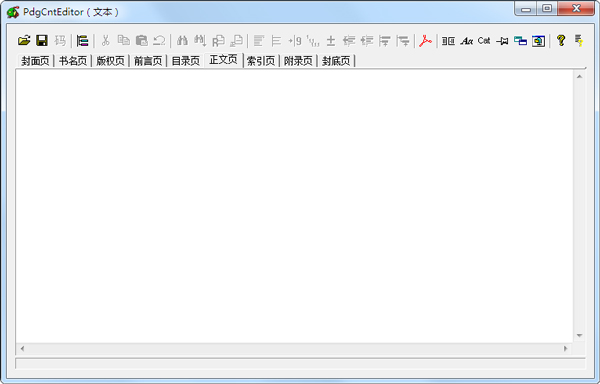600x384 pixels.
Task: Maximize the PdgCntEditor window
Action: coord(548,8)
